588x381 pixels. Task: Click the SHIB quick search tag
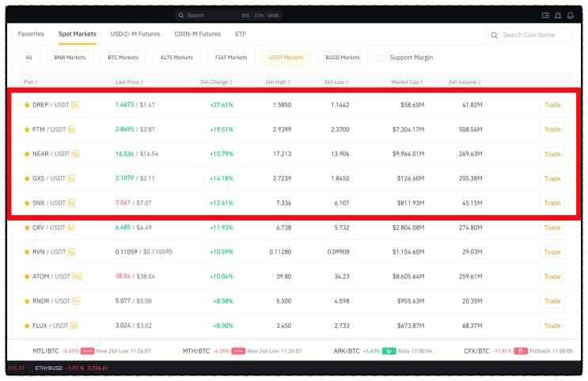tap(273, 15)
